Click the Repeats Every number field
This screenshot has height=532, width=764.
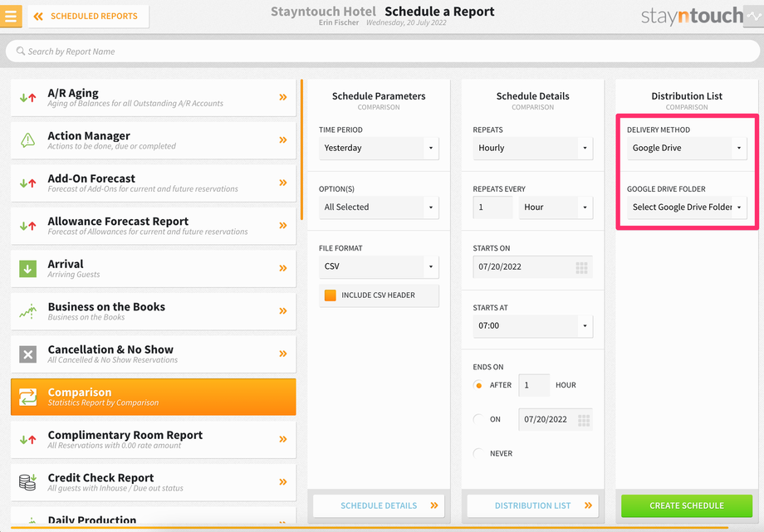coord(492,207)
